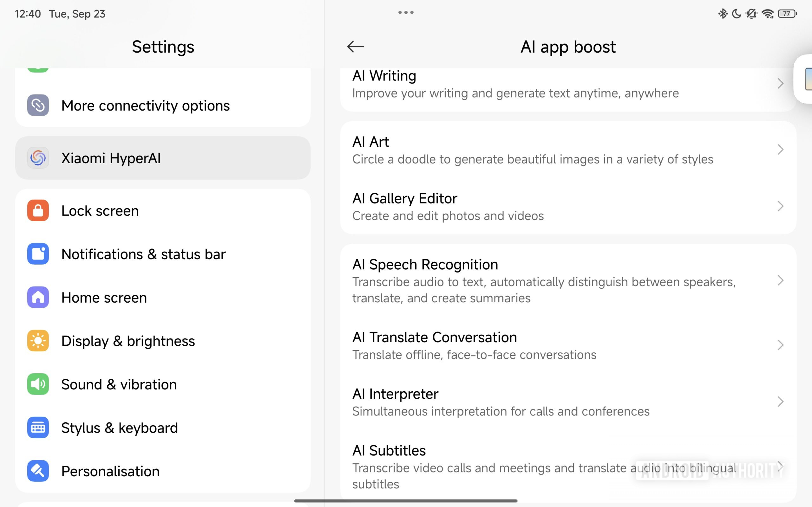Open the AI Interpreter option

click(537, 402)
